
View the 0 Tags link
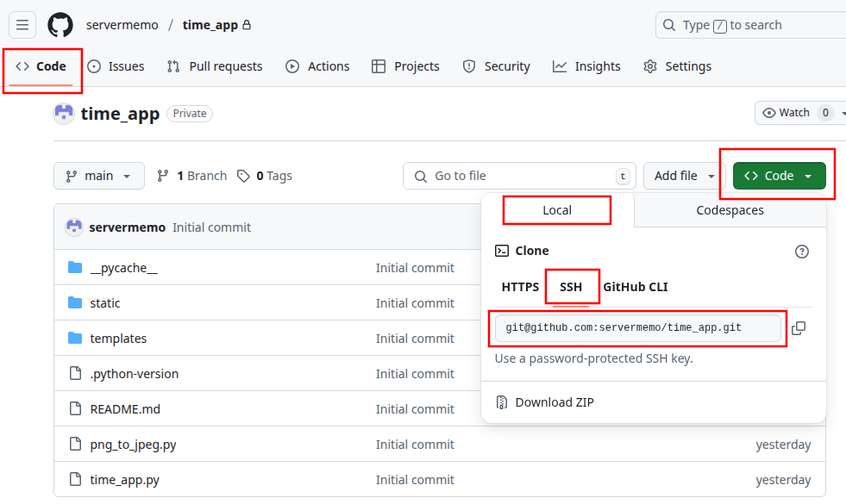pyautogui.click(x=265, y=176)
